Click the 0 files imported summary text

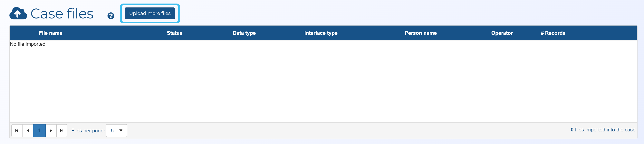pos(603,130)
